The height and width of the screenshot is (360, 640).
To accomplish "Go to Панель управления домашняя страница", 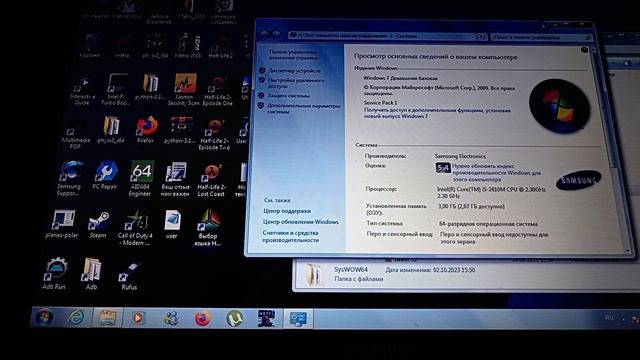I will coord(293,55).
